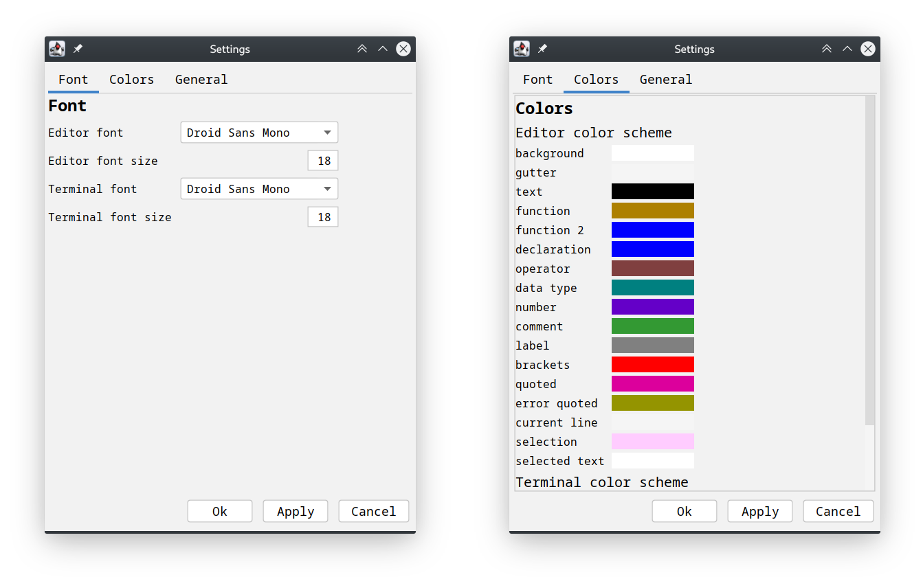
Task: Change the quoted magenta swatch
Action: [653, 384]
